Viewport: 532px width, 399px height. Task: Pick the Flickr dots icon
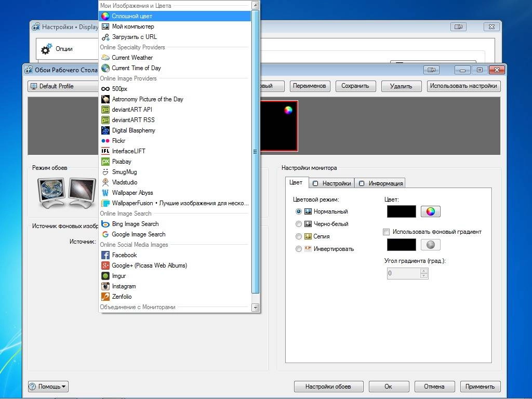click(105, 141)
